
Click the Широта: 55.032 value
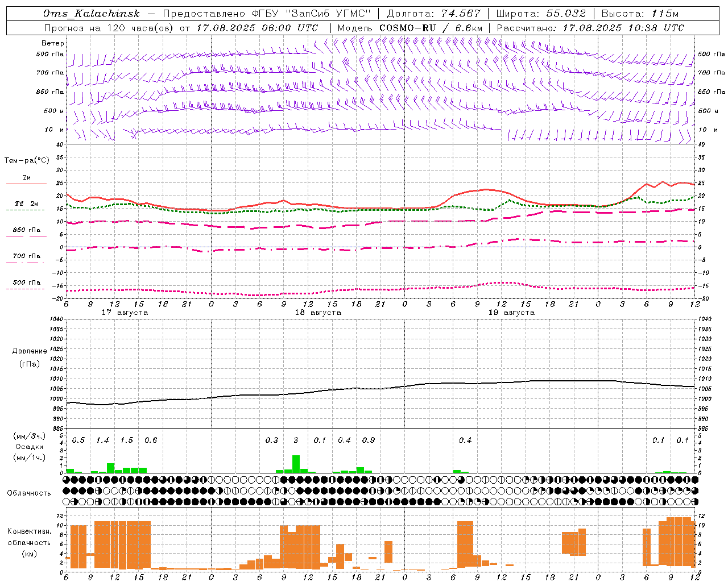click(541, 14)
